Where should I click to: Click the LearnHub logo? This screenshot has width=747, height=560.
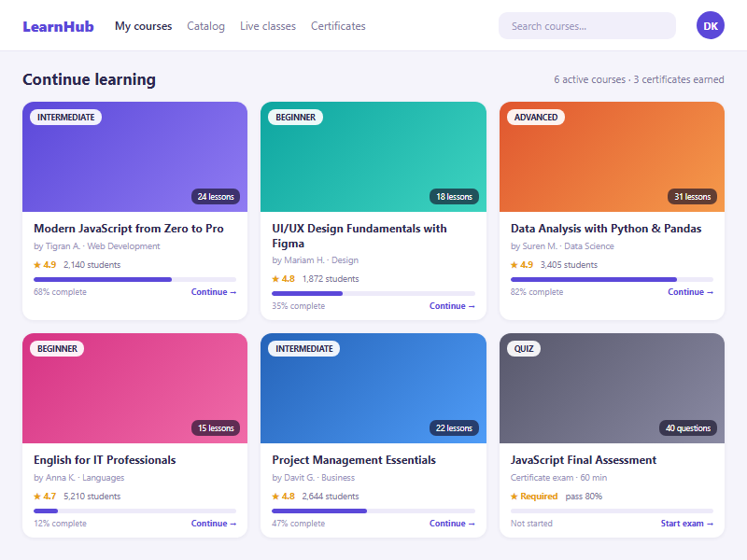tap(58, 26)
